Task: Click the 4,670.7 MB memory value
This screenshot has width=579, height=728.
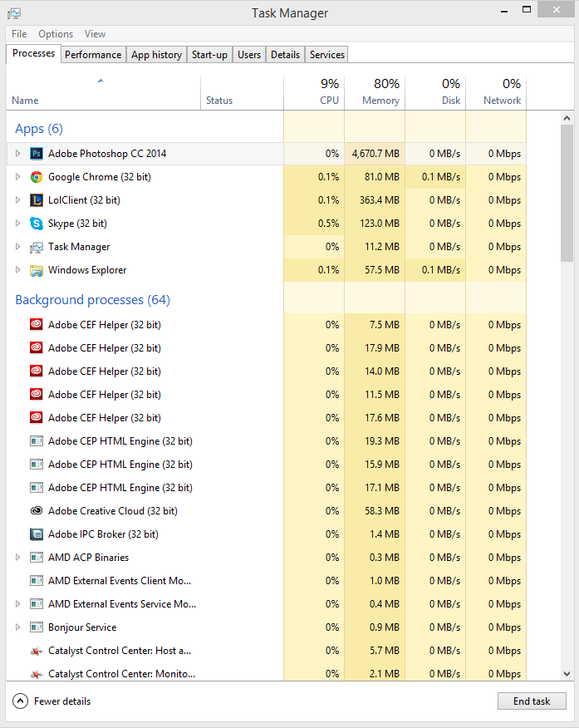Action: [x=375, y=154]
